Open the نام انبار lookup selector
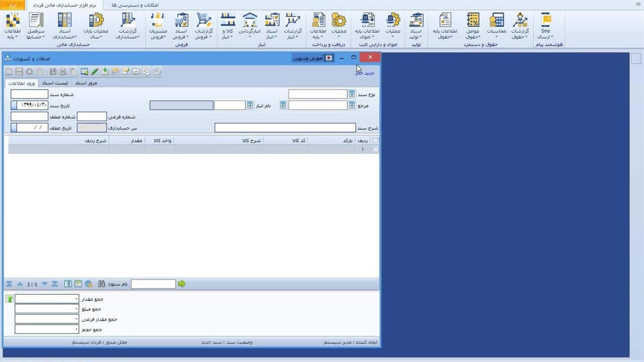The image size is (644, 362). [250, 106]
